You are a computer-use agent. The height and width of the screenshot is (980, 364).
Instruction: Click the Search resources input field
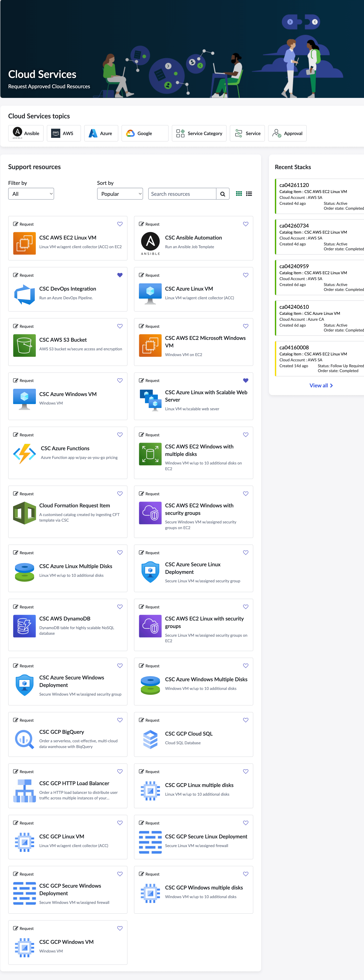click(x=182, y=194)
